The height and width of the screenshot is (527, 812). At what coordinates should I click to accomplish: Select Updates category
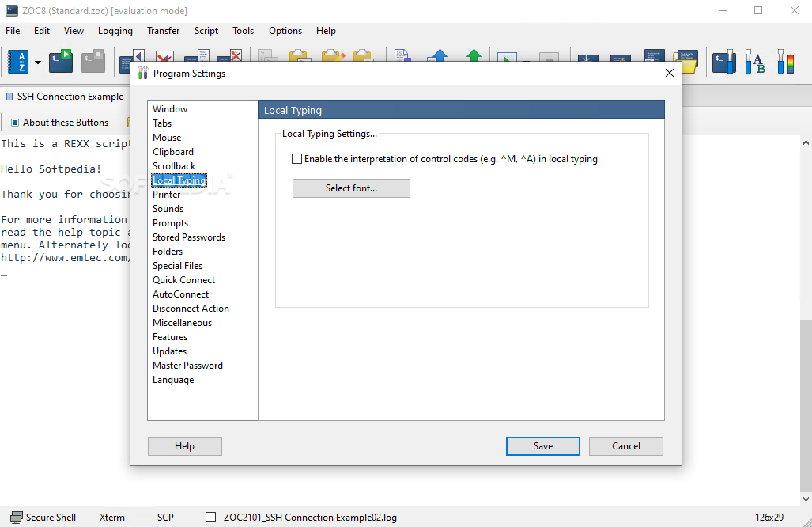tap(169, 351)
